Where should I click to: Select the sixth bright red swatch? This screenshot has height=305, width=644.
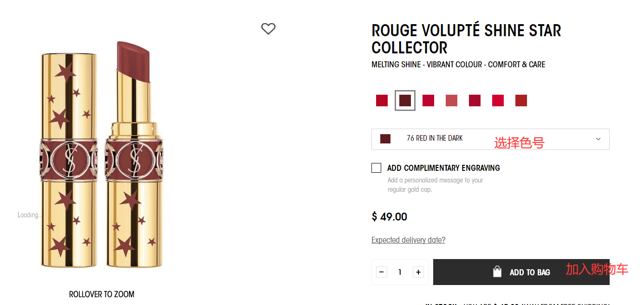tap(498, 101)
